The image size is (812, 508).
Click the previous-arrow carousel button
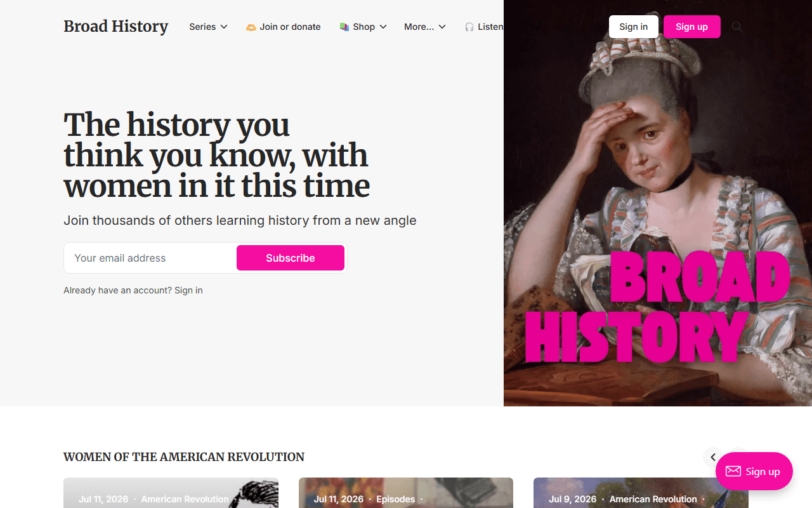click(713, 457)
